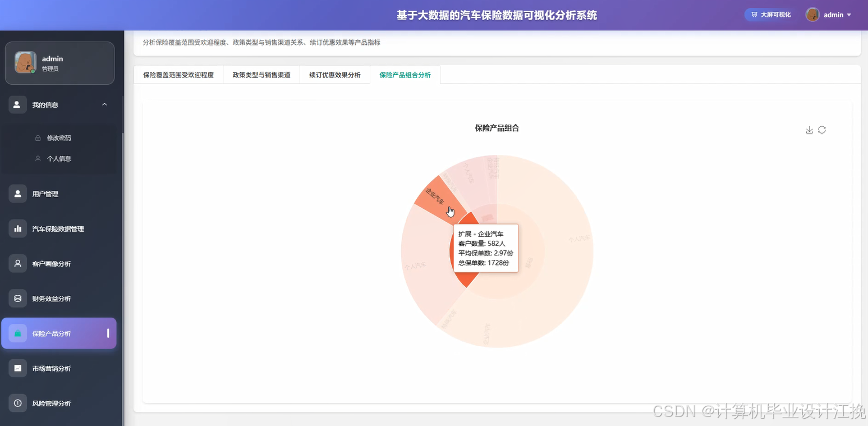Image resolution: width=868 pixels, height=426 pixels.
Task: Switch to the 政策类型与销售渠道 tab
Action: coord(261,75)
